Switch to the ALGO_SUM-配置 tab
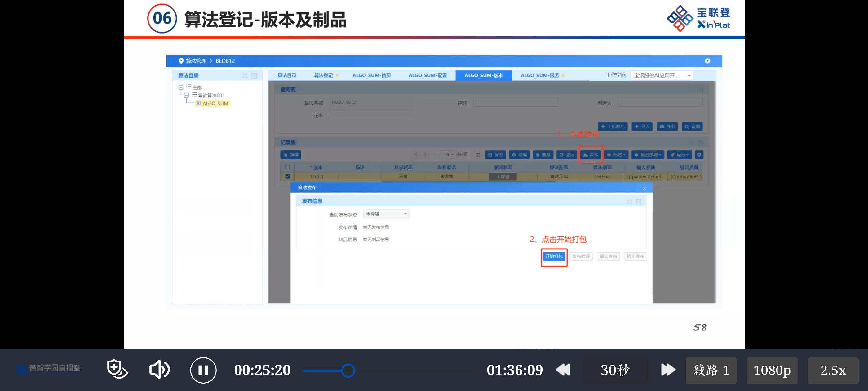 (427, 75)
